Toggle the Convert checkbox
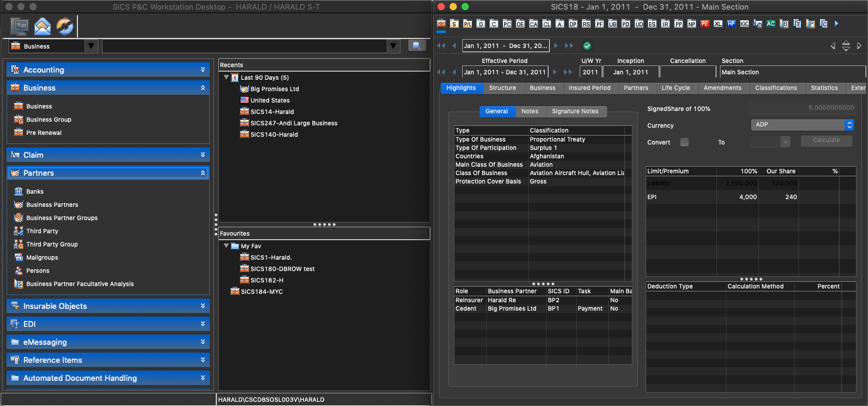Image resolution: width=868 pixels, height=406 pixels. 685,142
